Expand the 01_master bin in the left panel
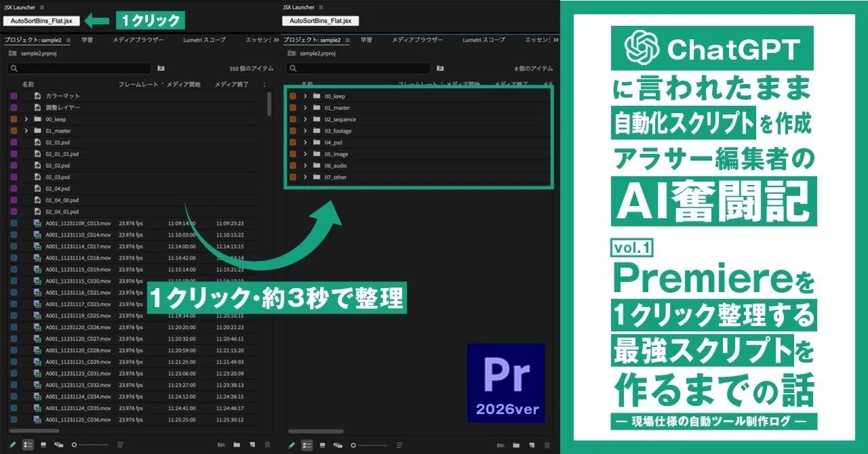The height and width of the screenshot is (454, 868). coord(26,131)
